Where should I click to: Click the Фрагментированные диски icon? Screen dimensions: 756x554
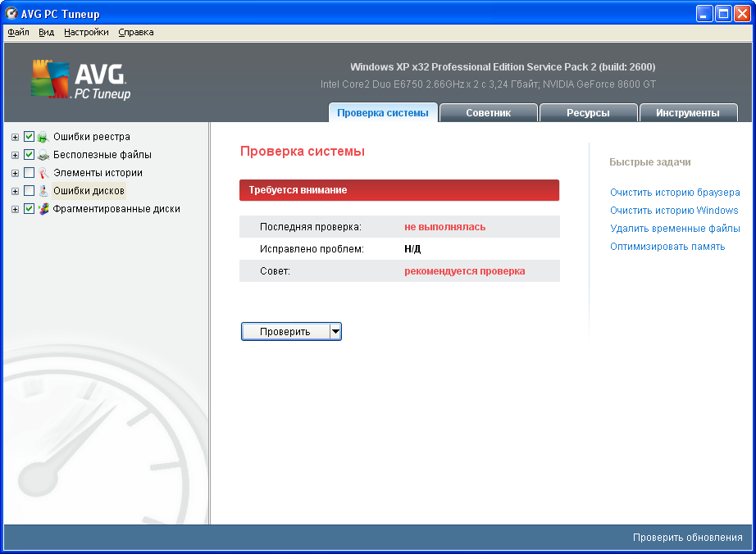43,209
